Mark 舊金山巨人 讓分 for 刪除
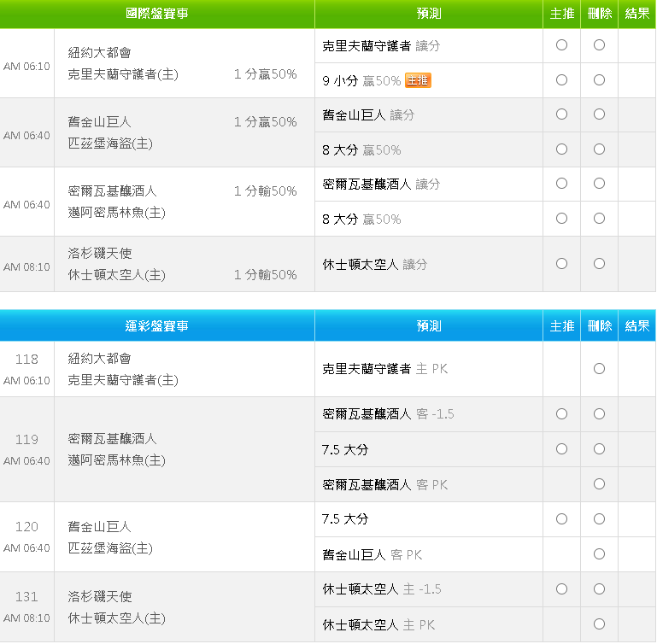Screen dimensions: 657x644 [599, 114]
